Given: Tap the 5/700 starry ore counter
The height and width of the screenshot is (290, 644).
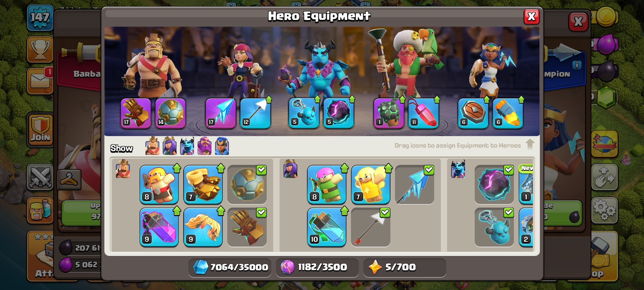Looking at the screenshot, I should pyautogui.click(x=405, y=267).
